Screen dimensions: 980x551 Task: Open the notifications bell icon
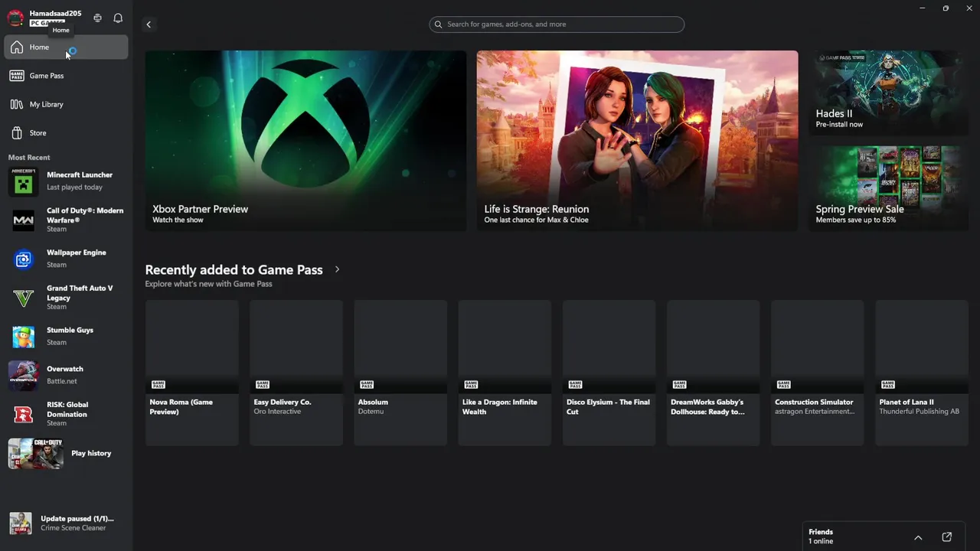coord(118,18)
